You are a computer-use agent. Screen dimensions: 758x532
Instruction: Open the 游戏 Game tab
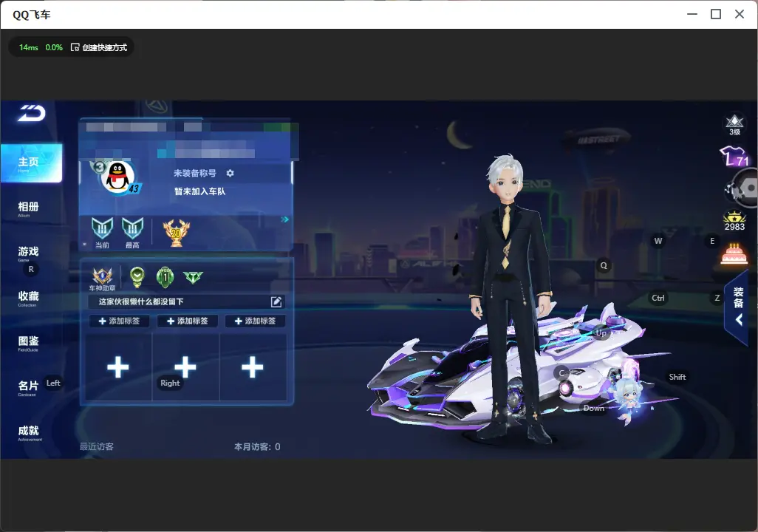(x=28, y=253)
